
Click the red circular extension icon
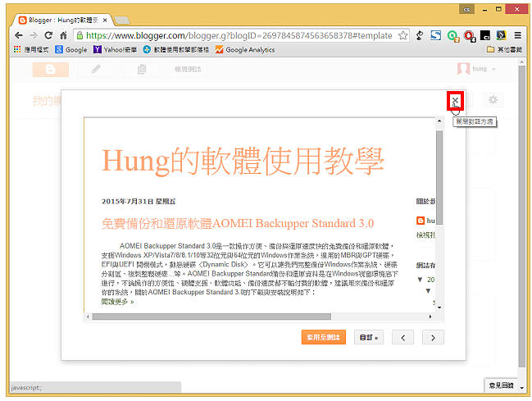[x=469, y=35]
